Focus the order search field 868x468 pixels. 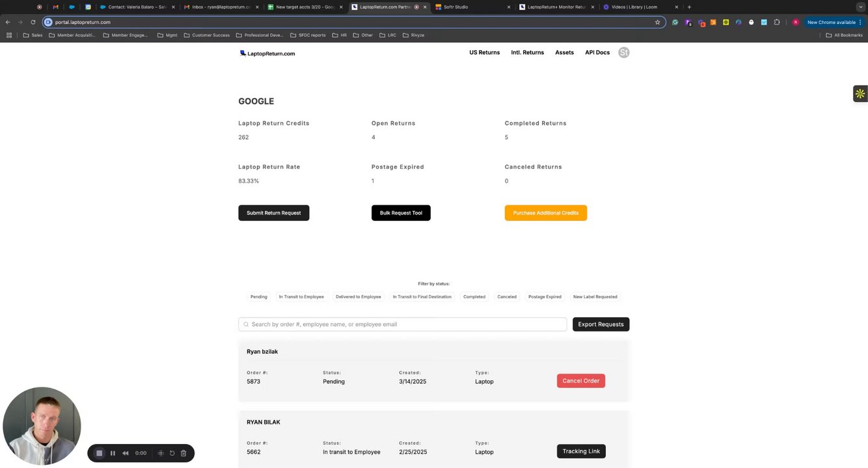403,324
